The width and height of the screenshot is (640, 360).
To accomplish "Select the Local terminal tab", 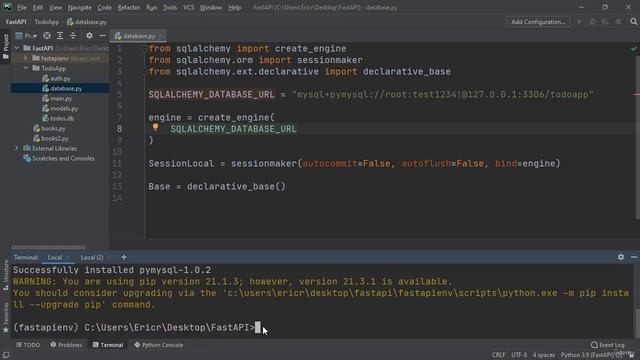I will click(55, 258).
